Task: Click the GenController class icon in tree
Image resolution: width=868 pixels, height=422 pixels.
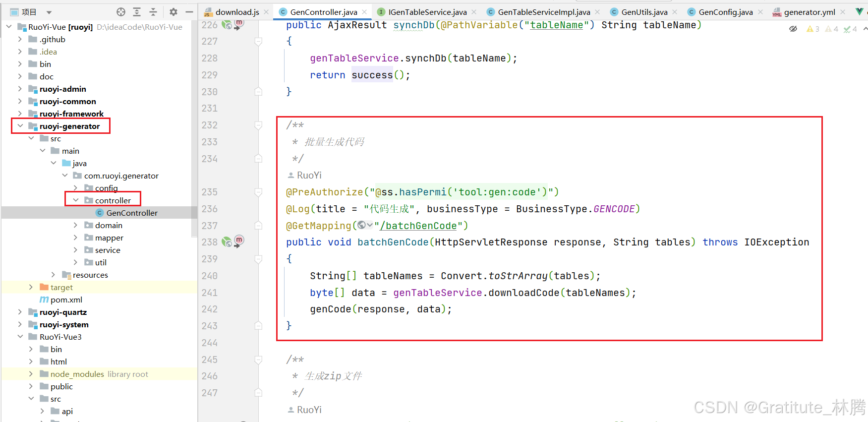Action: [x=100, y=213]
